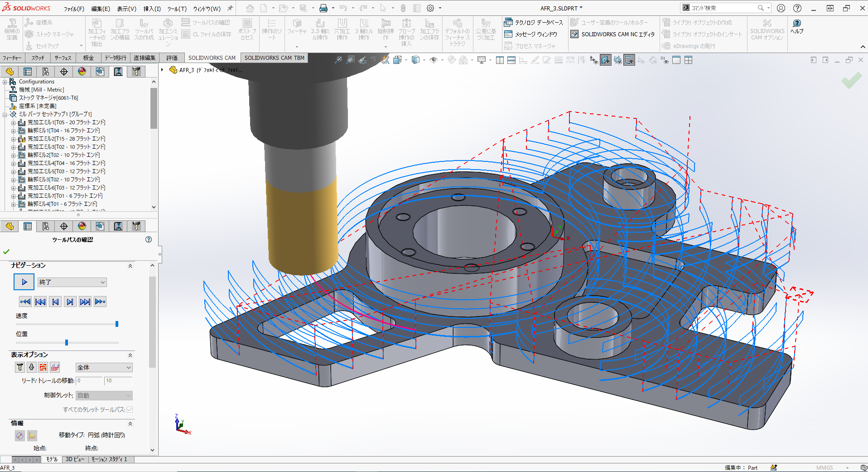
Task: Open DimXpertManager crosshair tab in upper pane
Action: [x=64, y=72]
